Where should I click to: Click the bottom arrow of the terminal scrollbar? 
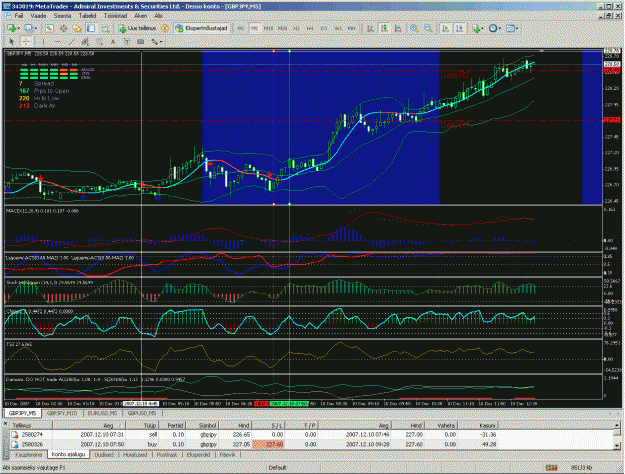click(617, 445)
